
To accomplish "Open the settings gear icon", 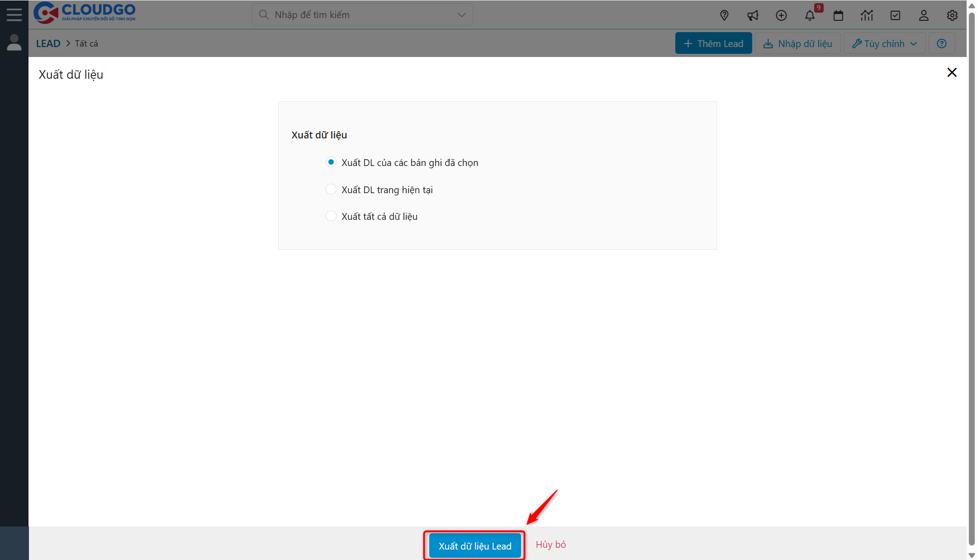I will click(952, 15).
